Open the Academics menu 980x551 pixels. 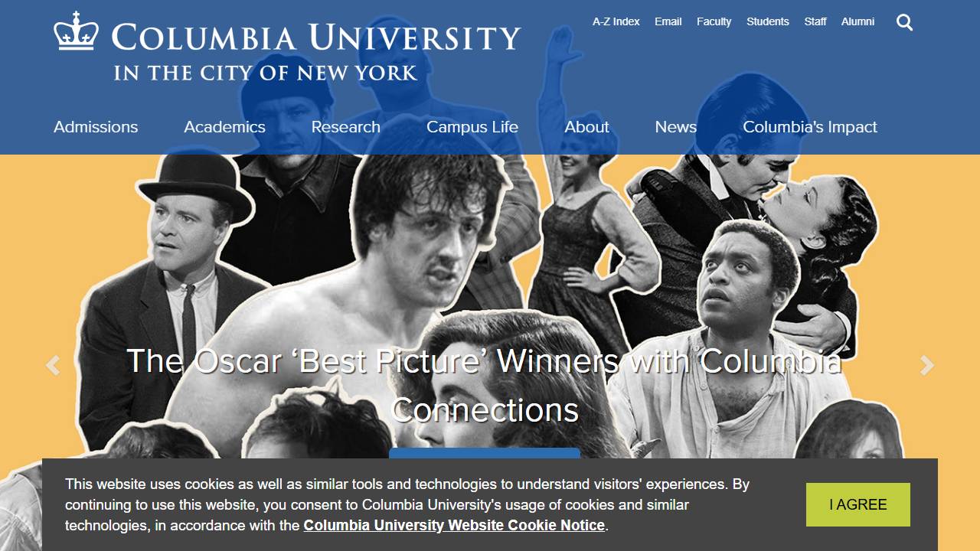click(x=224, y=127)
